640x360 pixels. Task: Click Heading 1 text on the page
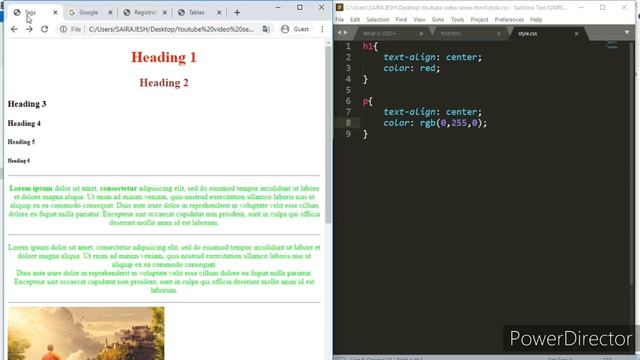pyautogui.click(x=164, y=57)
